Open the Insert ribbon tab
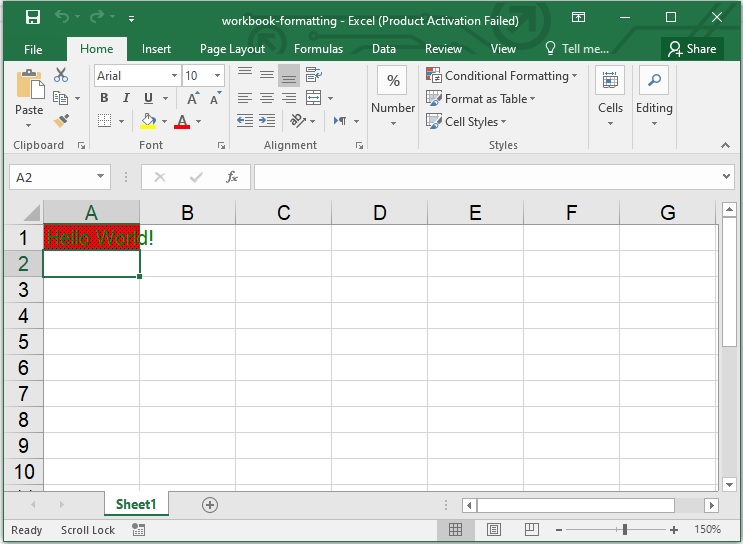This screenshot has height=544, width=743. tap(156, 49)
